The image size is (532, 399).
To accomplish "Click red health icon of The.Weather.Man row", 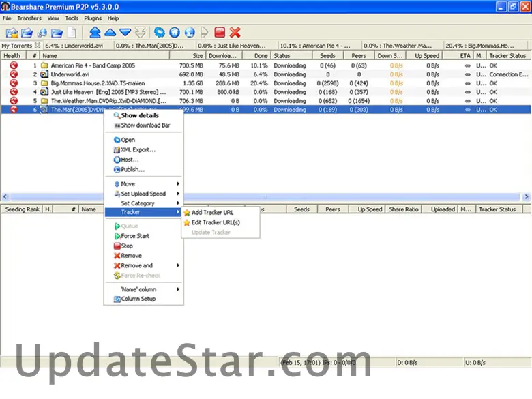I will click(x=14, y=101).
